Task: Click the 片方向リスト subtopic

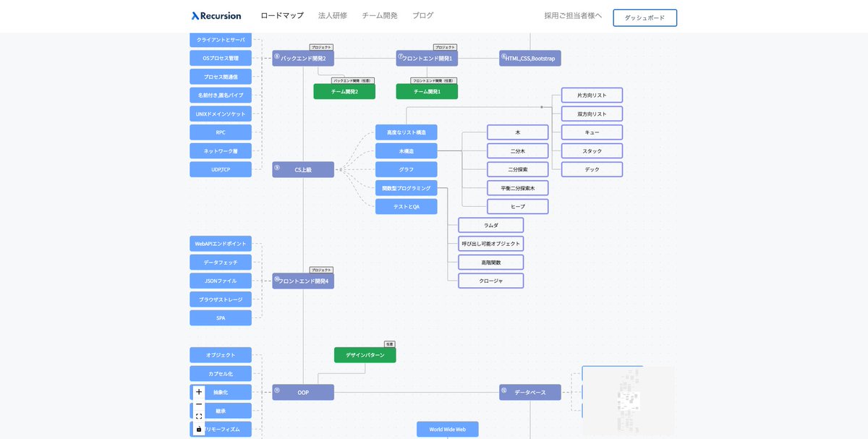Action: click(x=592, y=95)
